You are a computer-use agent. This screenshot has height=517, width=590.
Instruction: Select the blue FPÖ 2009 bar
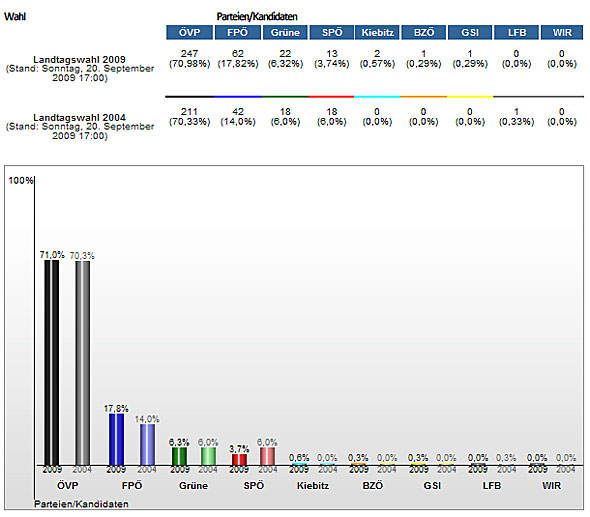[116, 439]
